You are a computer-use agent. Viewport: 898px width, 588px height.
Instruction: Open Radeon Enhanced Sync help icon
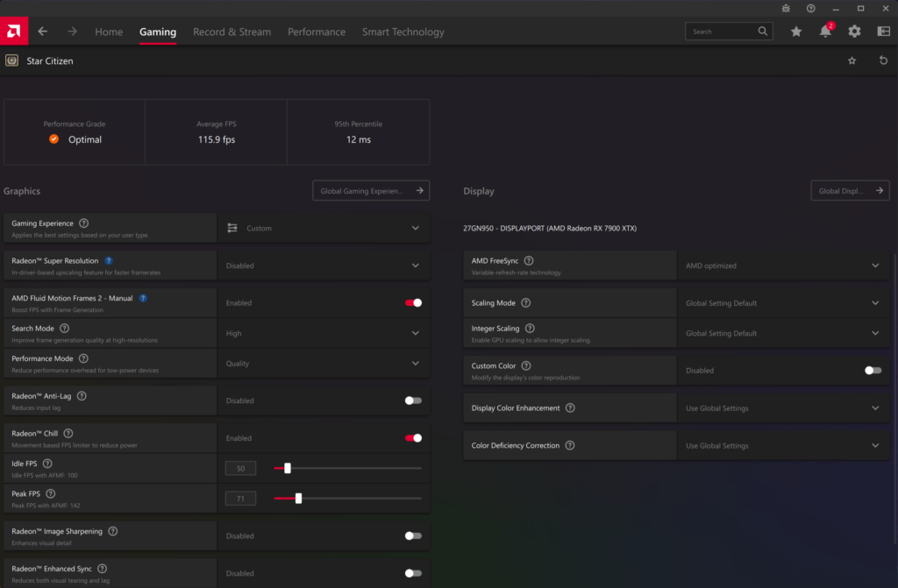(x=102, y=569)
